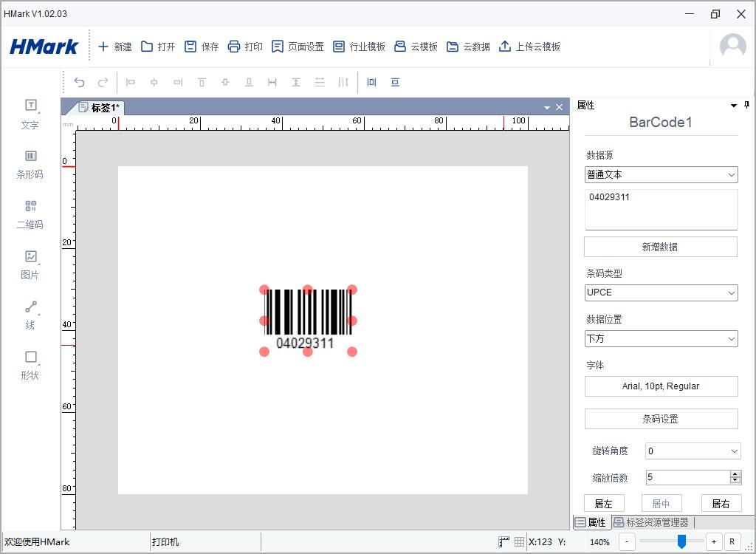Select the 二维码 QR code tool
This screenshot has width=756, height=554.
pyautogui.click(x=30, y=215)
